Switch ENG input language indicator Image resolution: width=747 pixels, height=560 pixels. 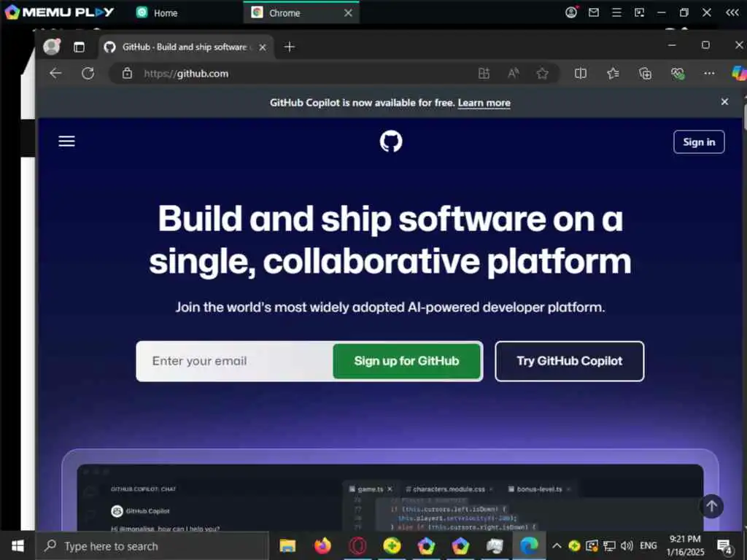[648, 545]
